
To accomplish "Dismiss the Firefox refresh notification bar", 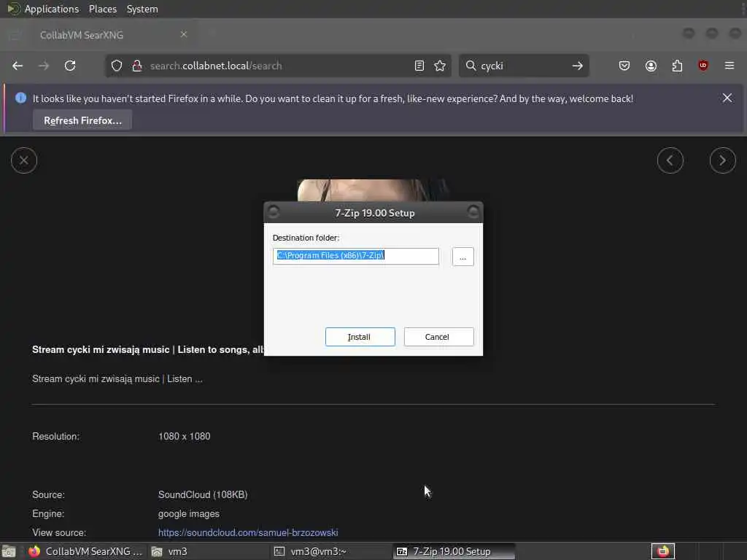I will point(727,98).
